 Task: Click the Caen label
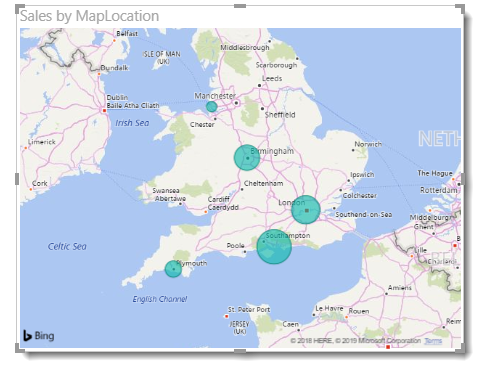pyautogui.click(x=291, y=324)
